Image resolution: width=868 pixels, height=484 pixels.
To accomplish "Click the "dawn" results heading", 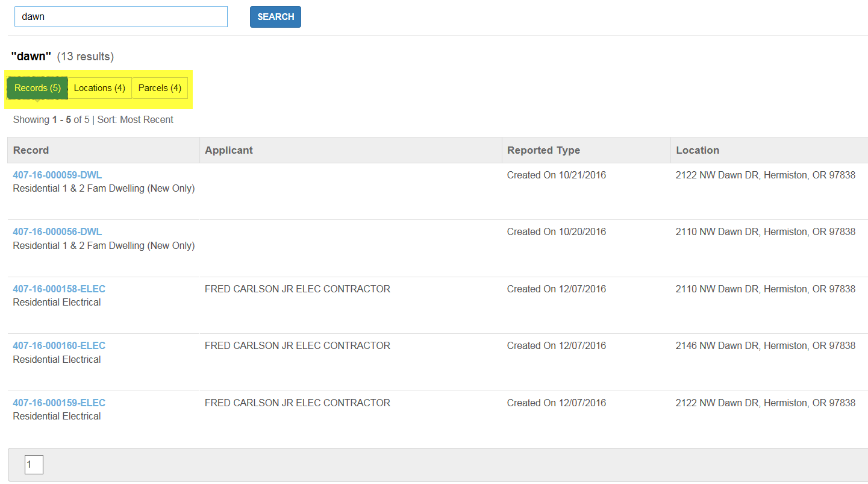I will coord(31,56).
